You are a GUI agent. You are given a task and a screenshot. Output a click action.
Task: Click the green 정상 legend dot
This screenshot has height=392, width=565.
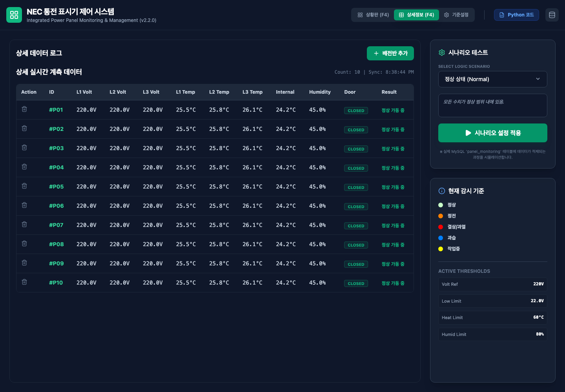click(441, 205)
